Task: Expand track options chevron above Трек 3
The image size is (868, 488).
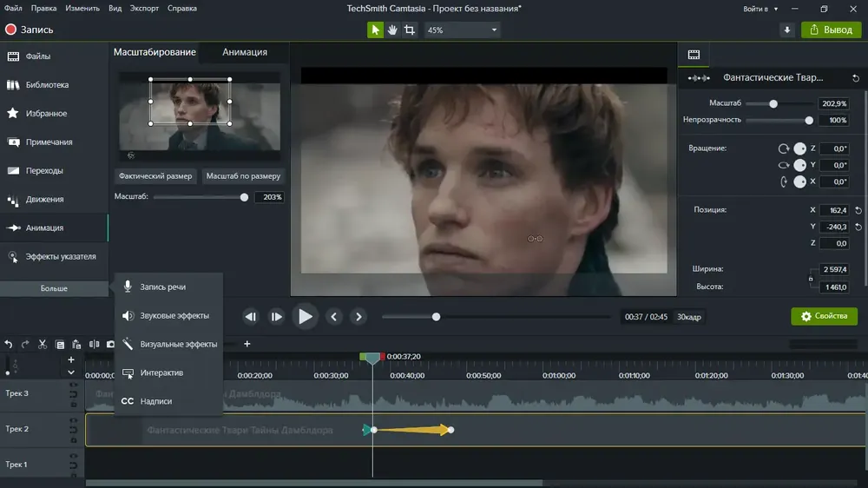Action: [x=71, y=373]
